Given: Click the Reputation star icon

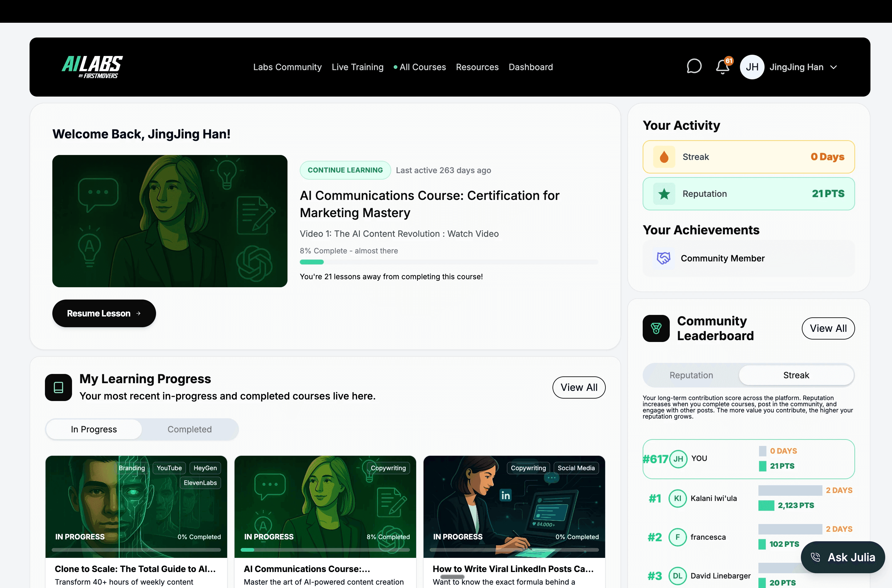Looking at the screenshot, I should point(664,194).
